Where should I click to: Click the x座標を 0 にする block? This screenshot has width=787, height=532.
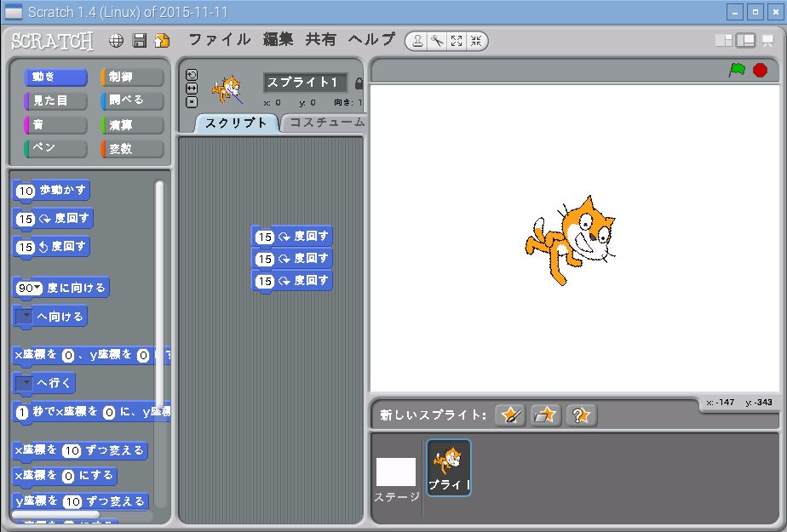pyautogui.click(x=65, y=476)
